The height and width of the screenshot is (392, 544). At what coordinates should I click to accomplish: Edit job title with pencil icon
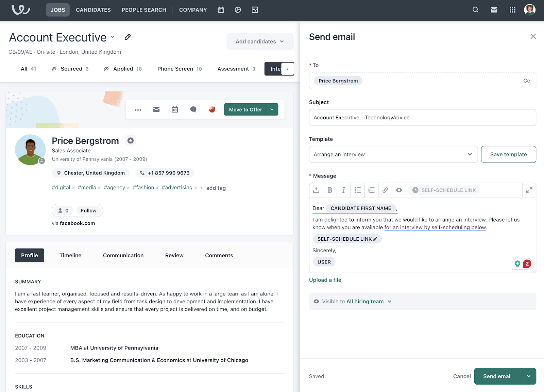click(128, 37)
